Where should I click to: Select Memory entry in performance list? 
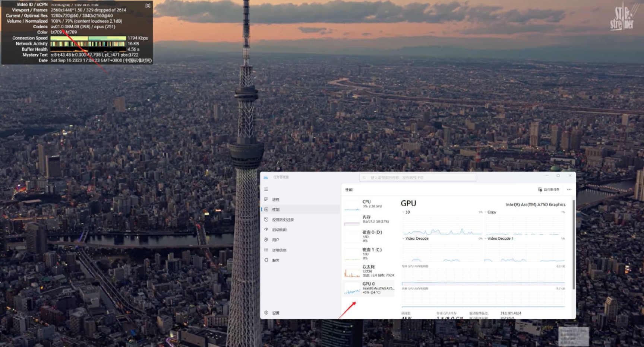coord(369,219)
